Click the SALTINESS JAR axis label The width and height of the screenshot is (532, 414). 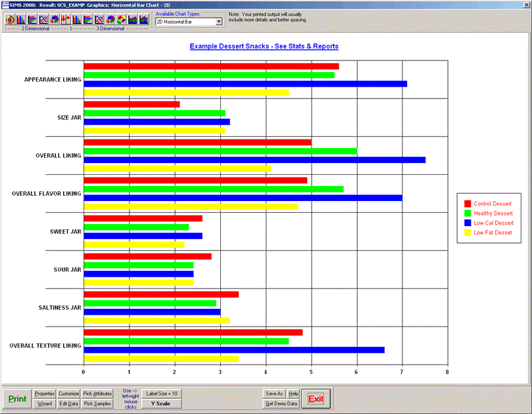60,307
